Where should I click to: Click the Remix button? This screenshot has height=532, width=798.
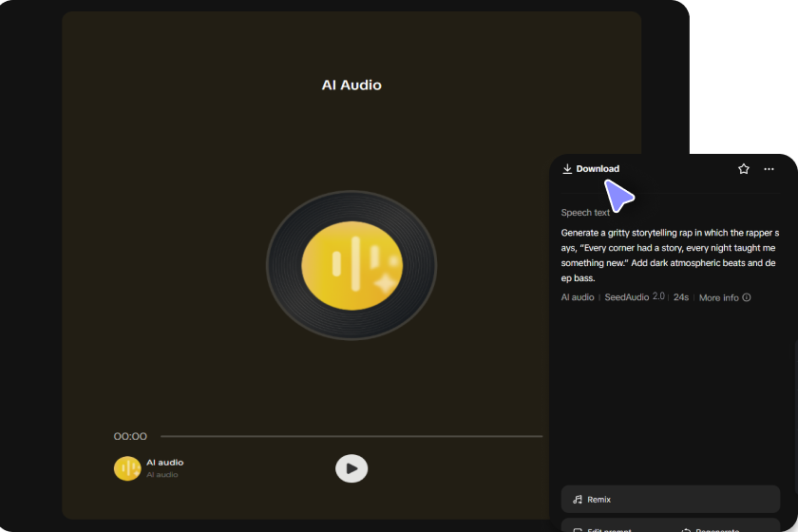tap(671, 500)
